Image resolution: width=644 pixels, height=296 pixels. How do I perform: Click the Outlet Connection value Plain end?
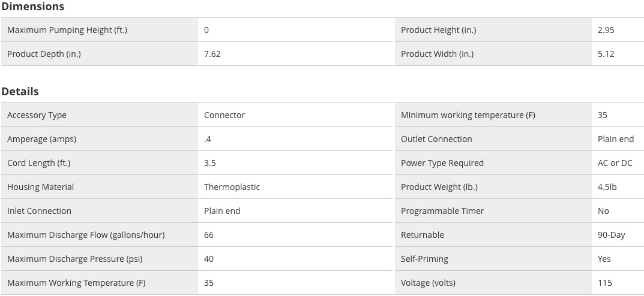tap(616, 139)
